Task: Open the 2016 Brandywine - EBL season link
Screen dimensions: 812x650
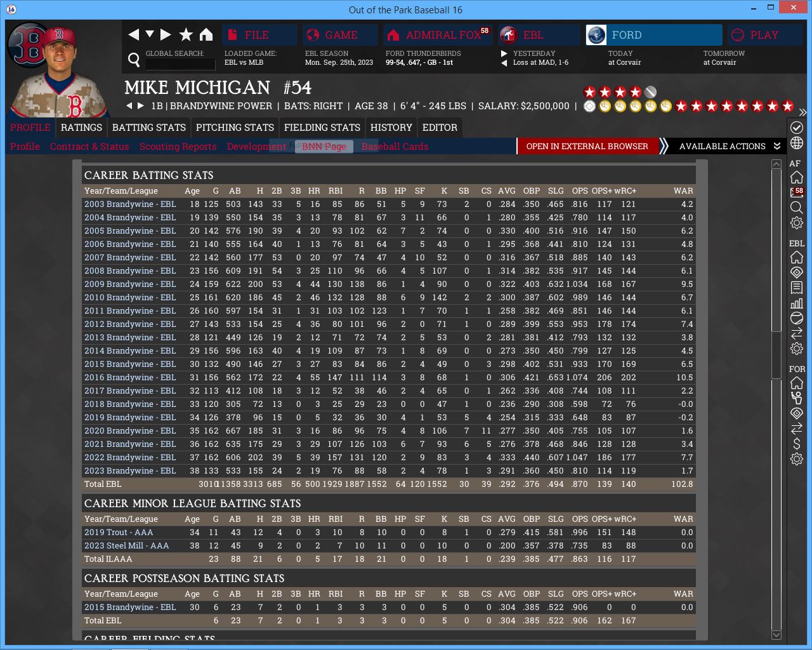Action: click(130, 378)
